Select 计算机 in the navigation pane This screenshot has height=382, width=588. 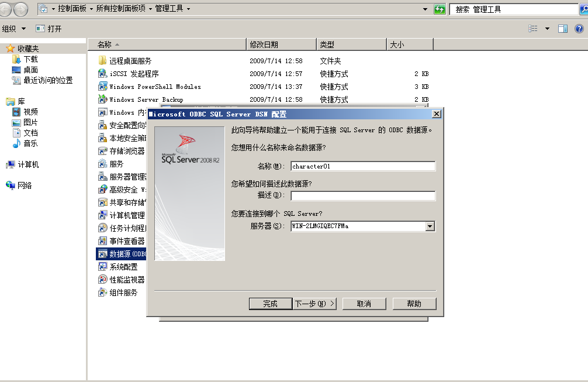click(x=28, y=164)
